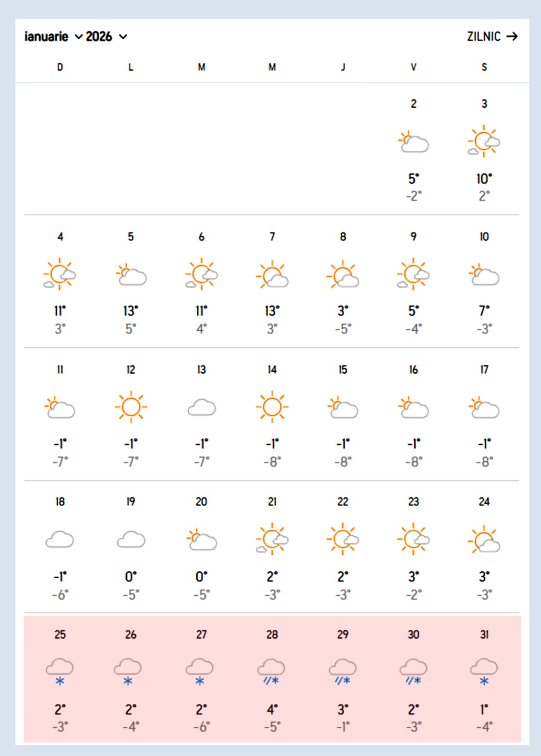This screenshot has height=756, width=541.
Task: Click the arrow icon next to ZILNIC
Action: 512,36
